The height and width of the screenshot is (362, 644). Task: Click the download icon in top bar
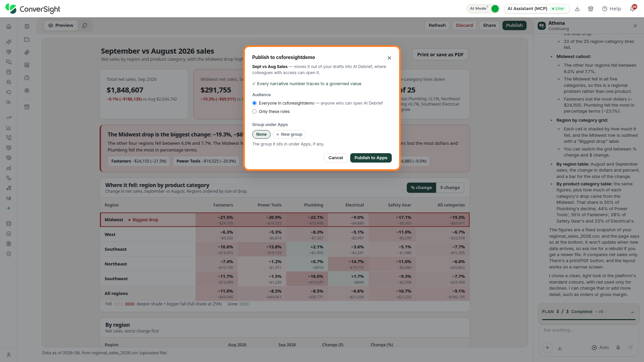pyautogui.click(x=577, y=9)
